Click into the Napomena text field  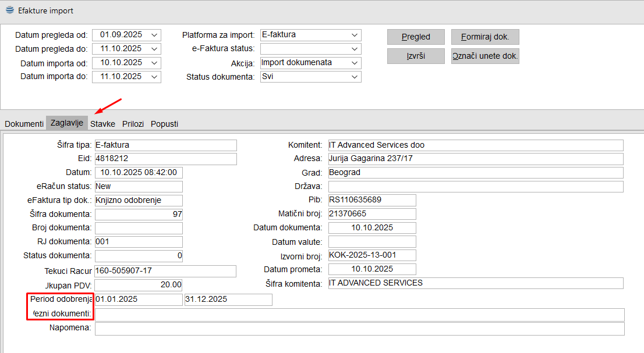pyautogui.click(x=359, y=329)
